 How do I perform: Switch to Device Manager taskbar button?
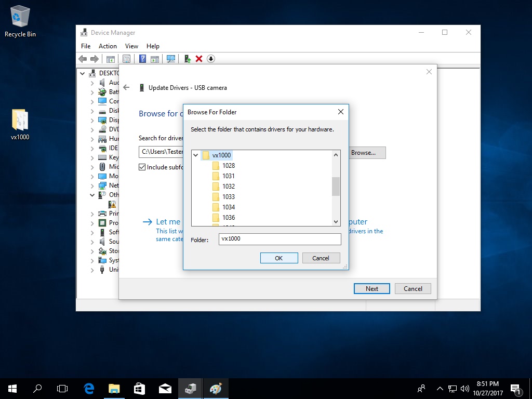pyautogui.click(x=190, y=389)
